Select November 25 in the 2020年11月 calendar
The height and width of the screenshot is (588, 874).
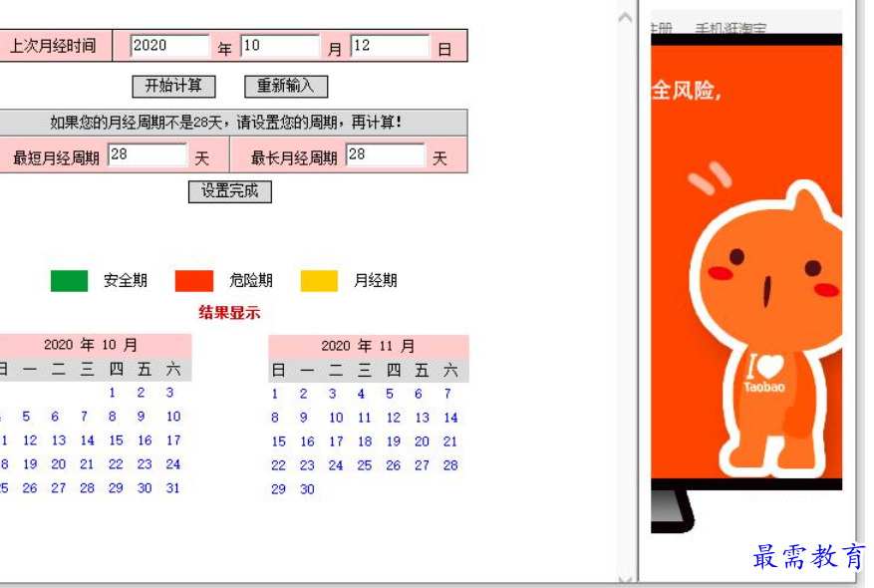click(365, 465)
